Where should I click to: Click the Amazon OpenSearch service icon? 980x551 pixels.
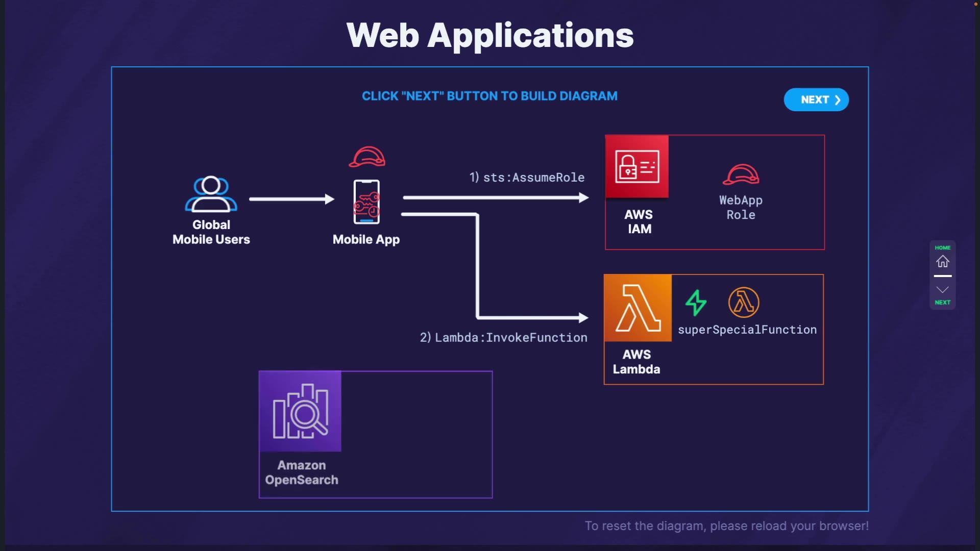click(301, 411)
